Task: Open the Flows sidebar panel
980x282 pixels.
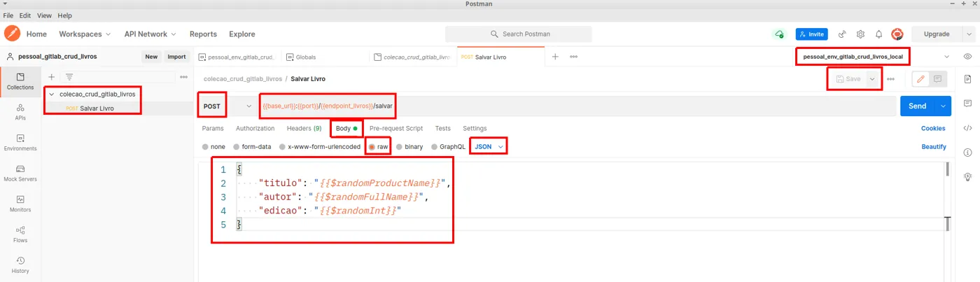Action: pyautogui.click(x=20, y=234)
